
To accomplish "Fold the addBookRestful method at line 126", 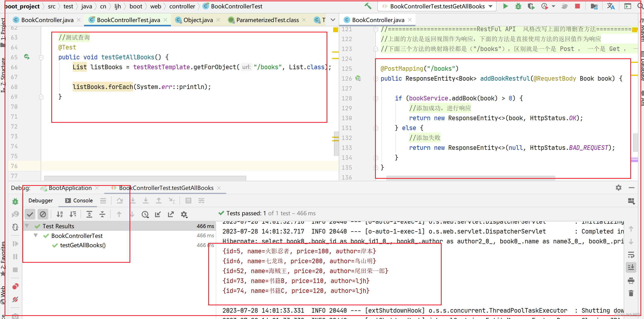I will (x=376, y=79).
